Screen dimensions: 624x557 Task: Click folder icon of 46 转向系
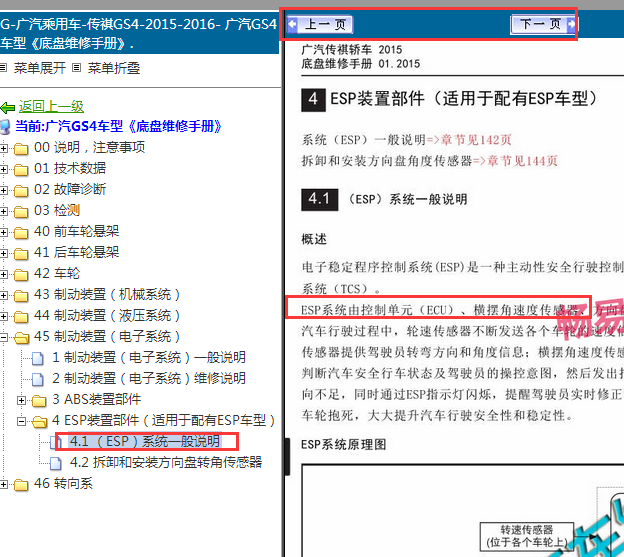tap(21, 485)
